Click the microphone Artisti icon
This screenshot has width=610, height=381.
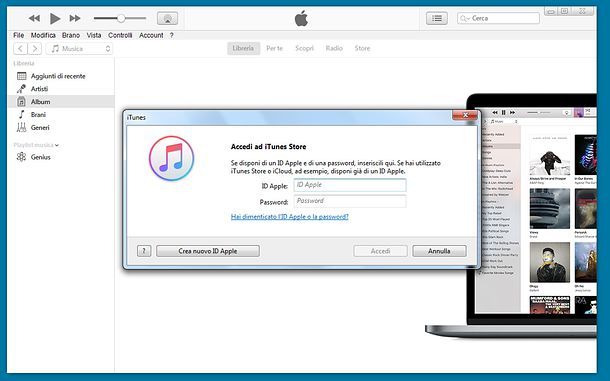tap(21, 89)
